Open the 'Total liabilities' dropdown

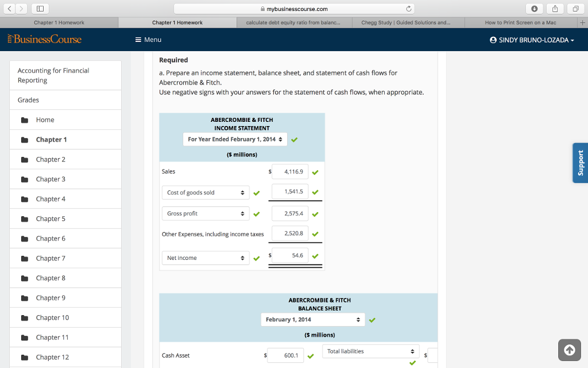coord(371,351)
